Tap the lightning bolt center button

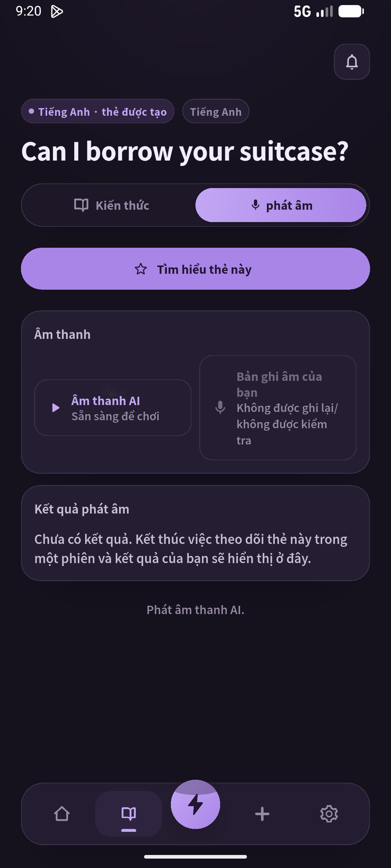click(x=195, y=804)
